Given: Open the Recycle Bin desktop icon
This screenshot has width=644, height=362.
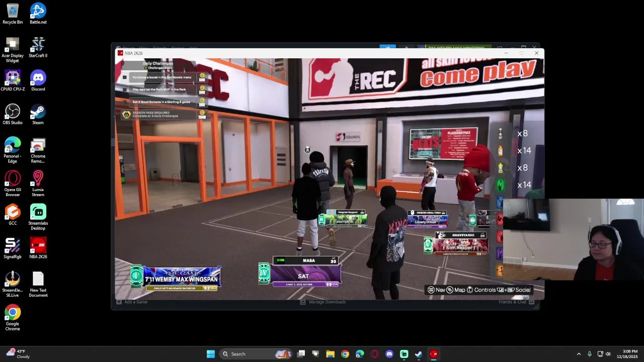Looking at the screenshot, I should (13, 14).
